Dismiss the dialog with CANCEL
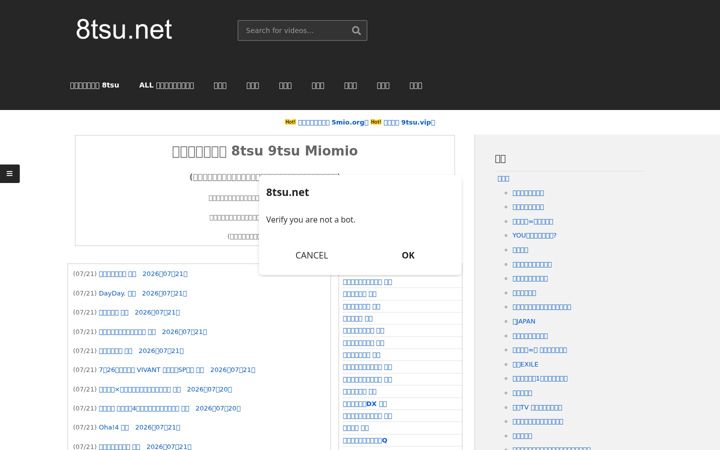The width and height of the screenshot is (720, 450). tap(311, 255)
